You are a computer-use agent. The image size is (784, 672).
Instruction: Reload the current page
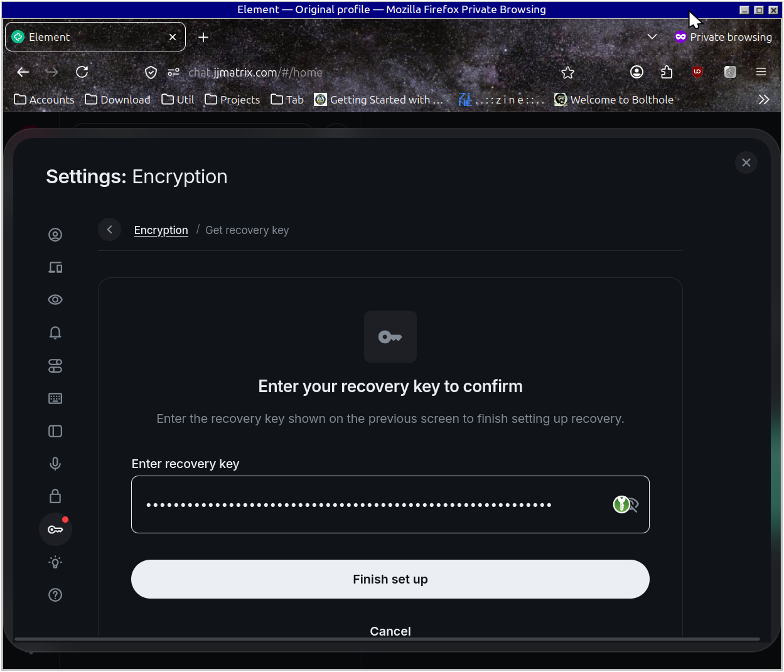pyautogui.click(x=82, y=72)
